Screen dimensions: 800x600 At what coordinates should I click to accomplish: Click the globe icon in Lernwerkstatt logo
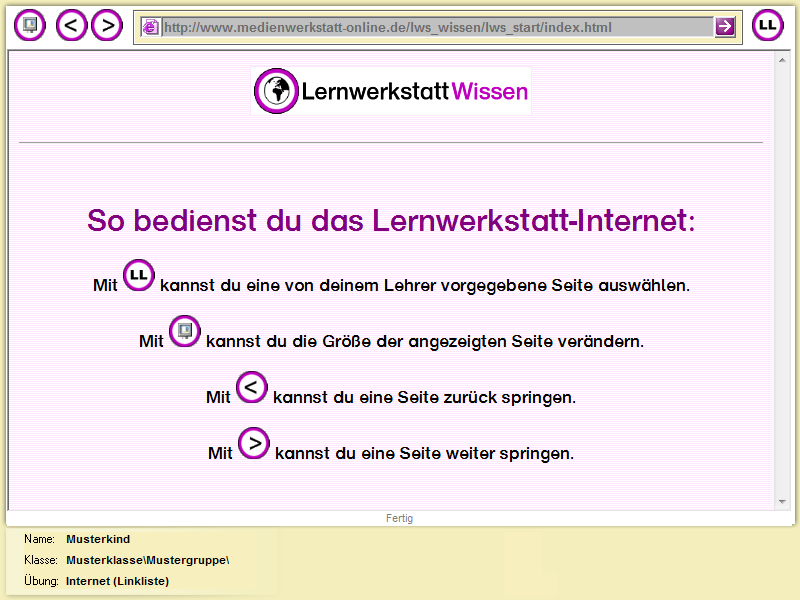(276, 92)
